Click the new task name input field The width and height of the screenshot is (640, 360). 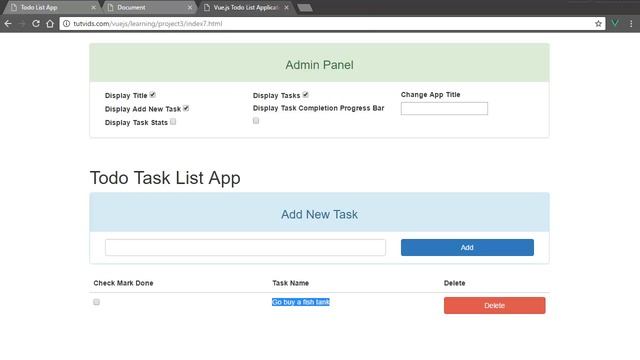[x=245, y=247]
